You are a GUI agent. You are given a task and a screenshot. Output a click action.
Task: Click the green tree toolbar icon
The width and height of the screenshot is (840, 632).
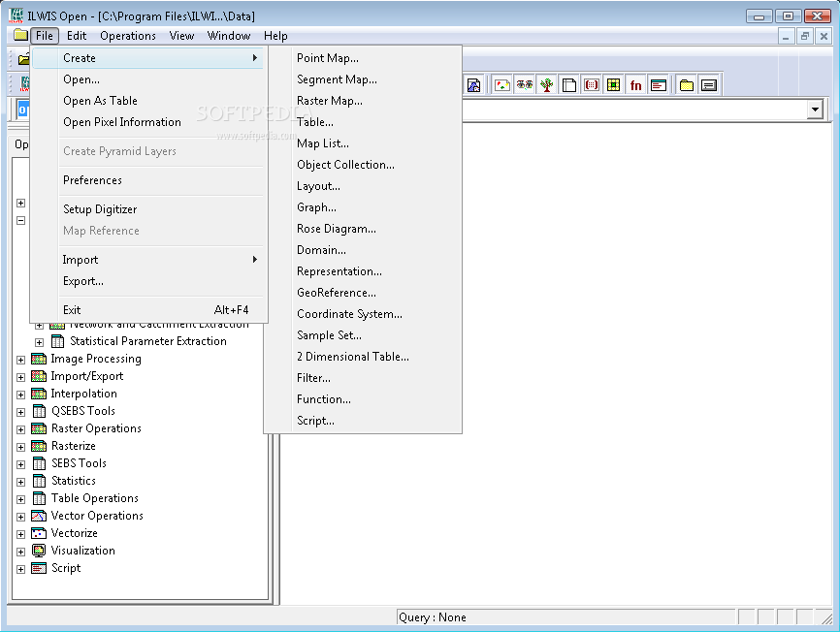point(547,85)
